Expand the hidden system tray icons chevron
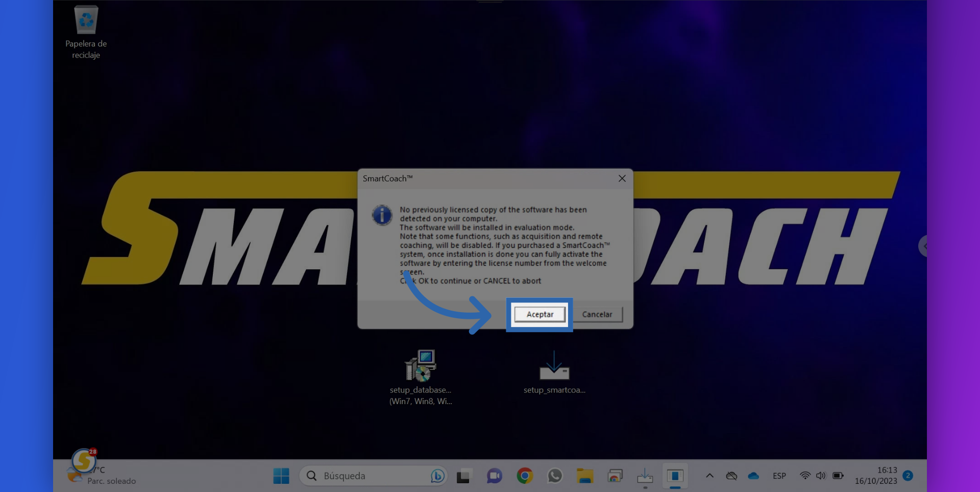This screenshot has width=980, height=492. (709, 476)
